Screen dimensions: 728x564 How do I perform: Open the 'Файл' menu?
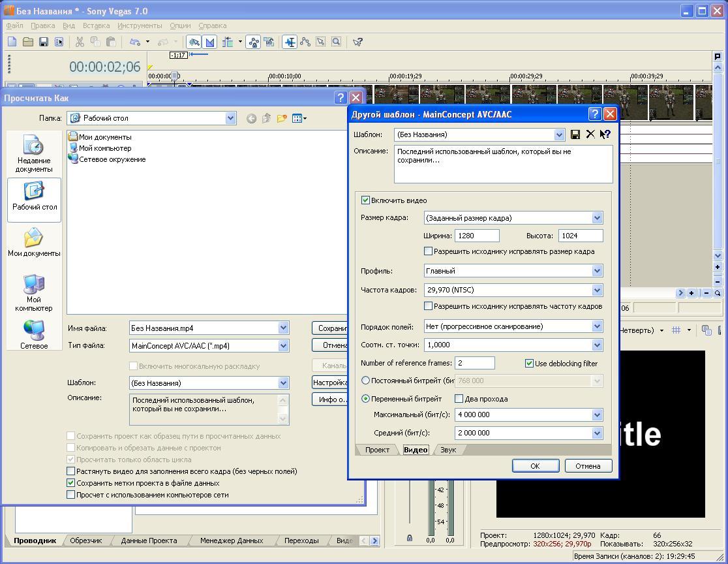click(15, 25)
